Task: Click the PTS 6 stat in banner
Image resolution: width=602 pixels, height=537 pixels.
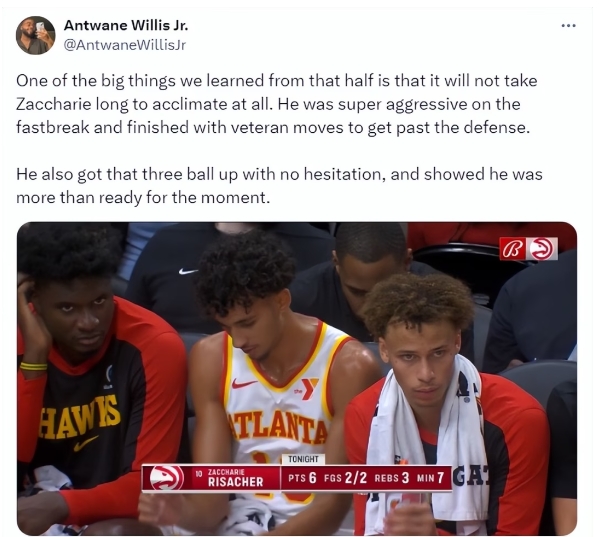Action: click(x=302, y=478)
